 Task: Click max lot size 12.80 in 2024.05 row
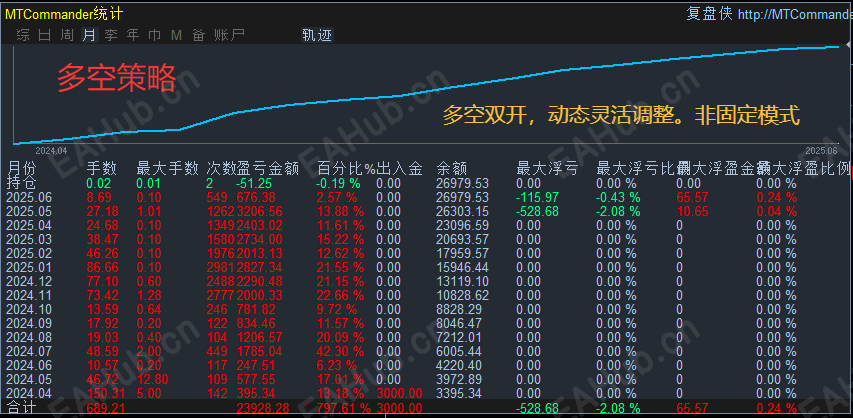click(x=152, y=379)
